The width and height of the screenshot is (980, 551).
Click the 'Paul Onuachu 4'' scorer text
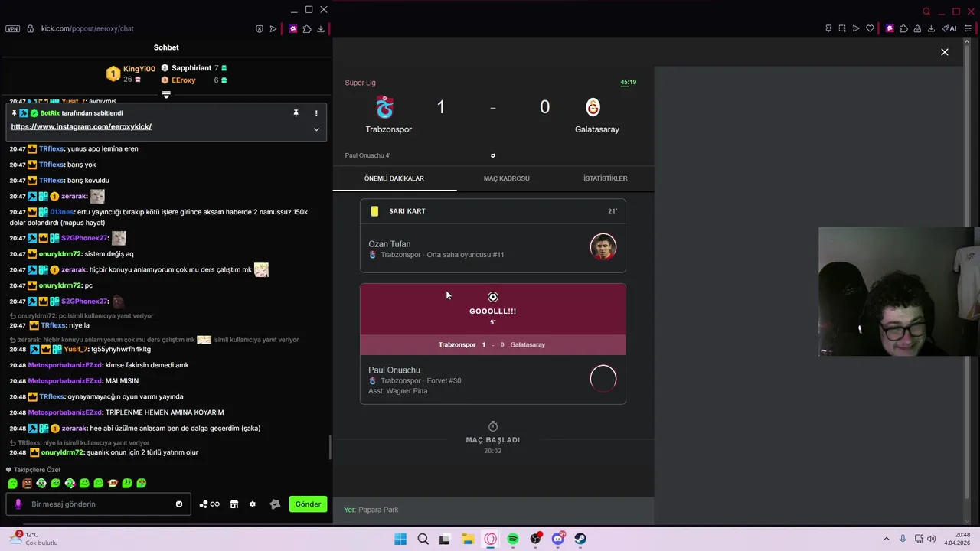pyautogui.click(x=367, y=155)
